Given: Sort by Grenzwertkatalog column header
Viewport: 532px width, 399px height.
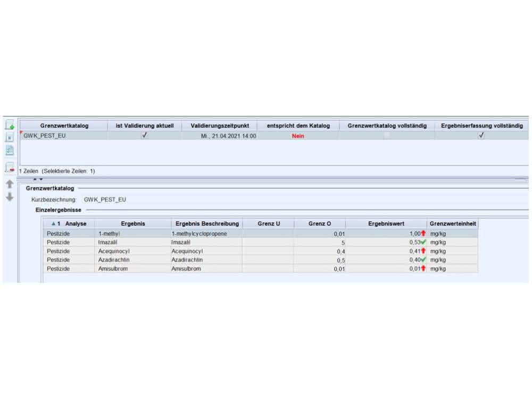Looking at the screenshot, I should tap(64, 126).
